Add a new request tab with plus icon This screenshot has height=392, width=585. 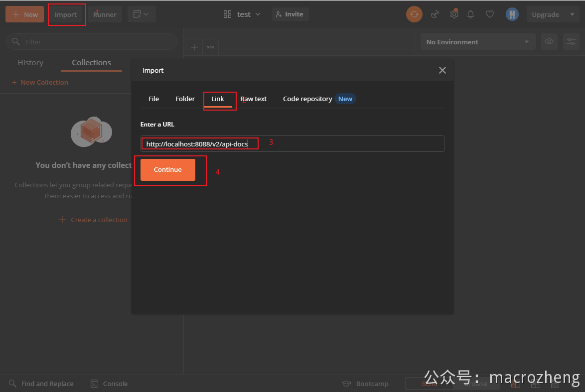pos(194,47)
